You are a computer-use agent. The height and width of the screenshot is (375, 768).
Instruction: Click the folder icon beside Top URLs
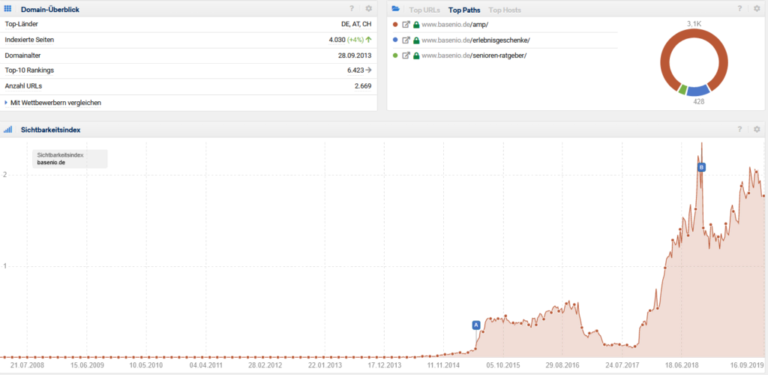396,9
